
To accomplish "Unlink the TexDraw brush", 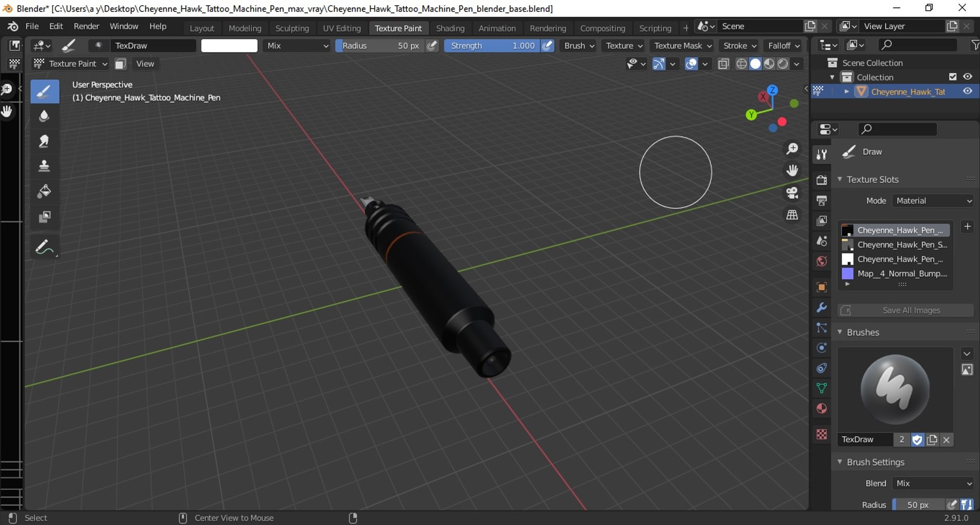I will 946,439.
